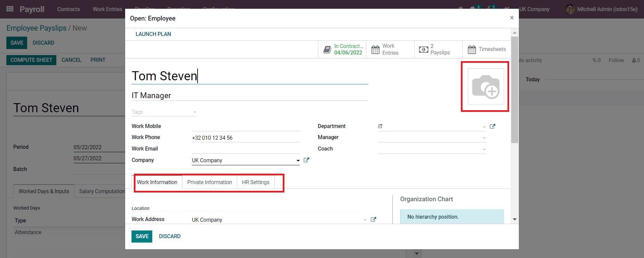Click the employee name field Tom Steven
The height and width of the screenshot is (258, 644).
(x=250, y=76)
